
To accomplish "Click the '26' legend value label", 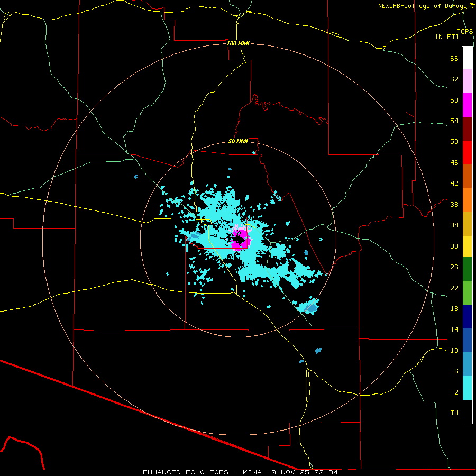I will pyautogui.click(x=454, y=267).
